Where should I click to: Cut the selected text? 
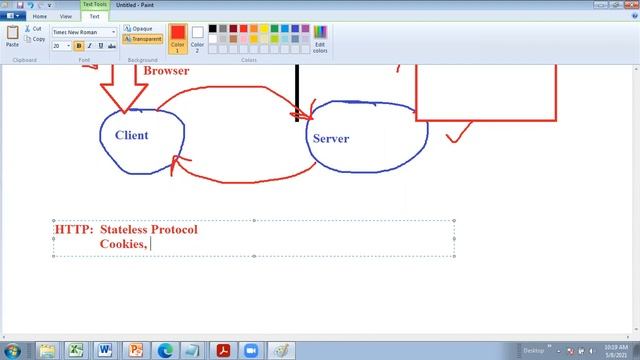33,29
